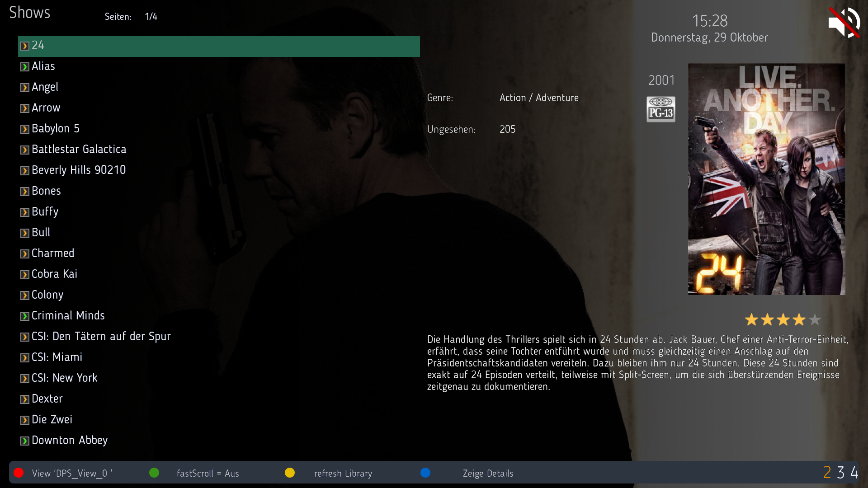Click Zeige Details label
This screenshot has height=488, width=868.
(x=488, y=474)
